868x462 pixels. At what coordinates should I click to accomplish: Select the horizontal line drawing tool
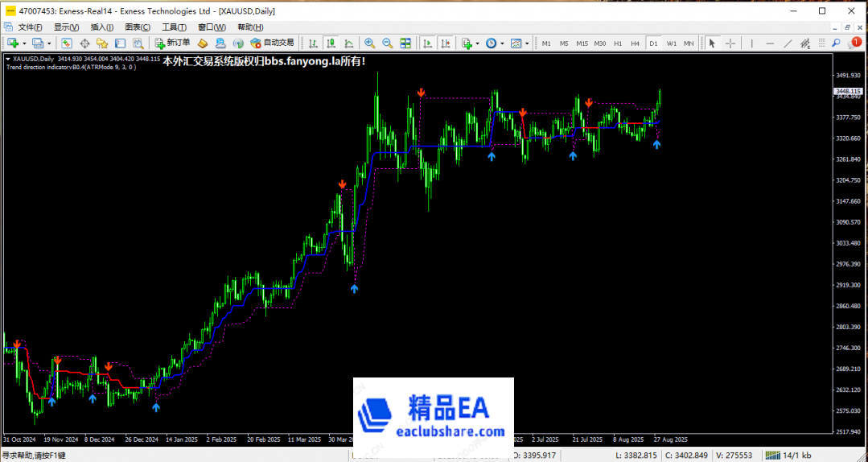click(x=770, y=43)
